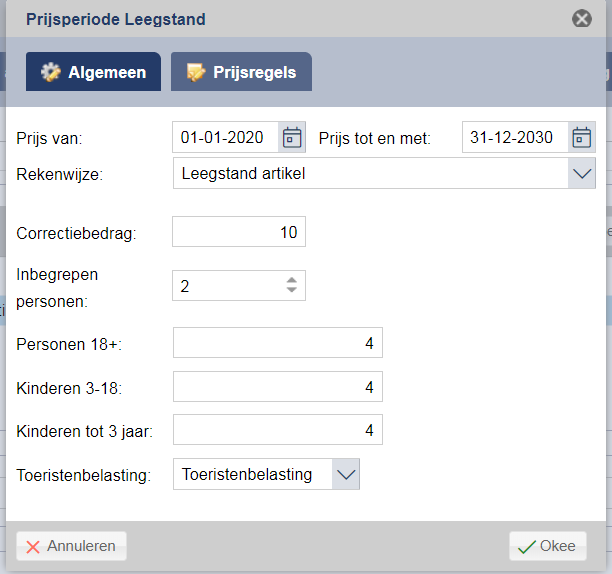Click the gear icon on Algemeen tab
The height and width of the screenshot is (574, 612).
tap(51, 72)
